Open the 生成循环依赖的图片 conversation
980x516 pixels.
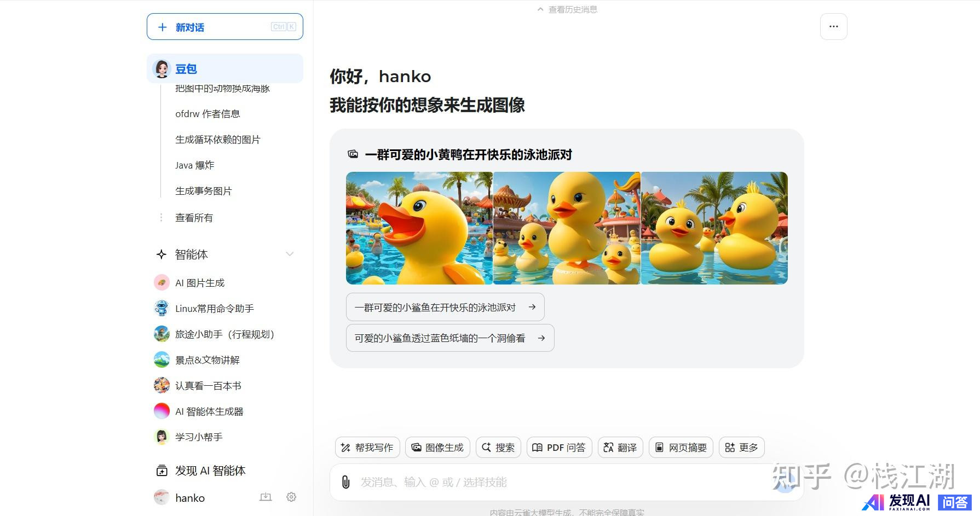pyautogui.click(x=217, y=140)
